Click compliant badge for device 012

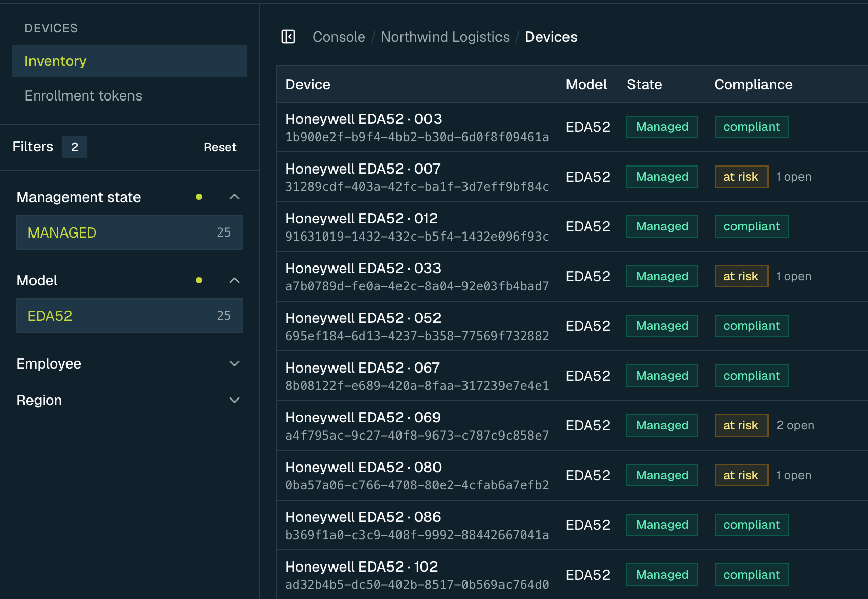pyautogui.click(x=752, y=226)
